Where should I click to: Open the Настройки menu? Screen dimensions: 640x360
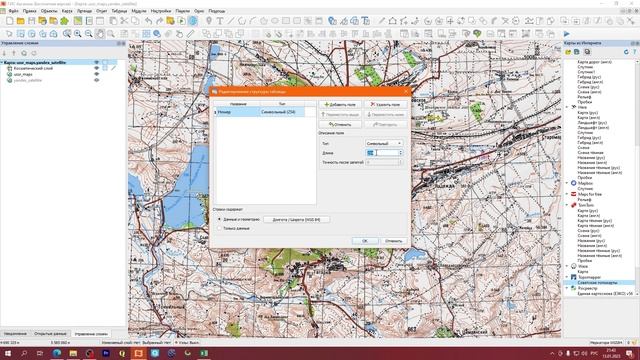[160, 11]
